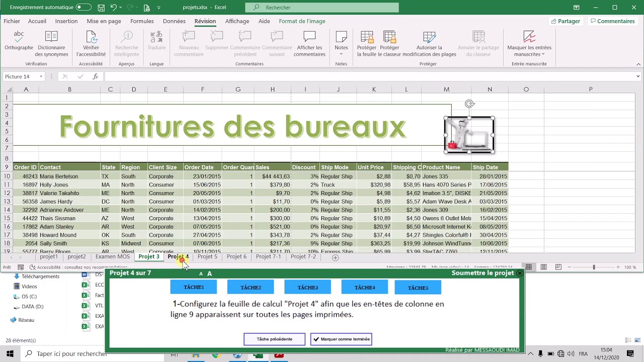Viewport: 644px width, 362px height.
Task: Open Dictionnaire des synonymes
Action: (x=51, y=44)
